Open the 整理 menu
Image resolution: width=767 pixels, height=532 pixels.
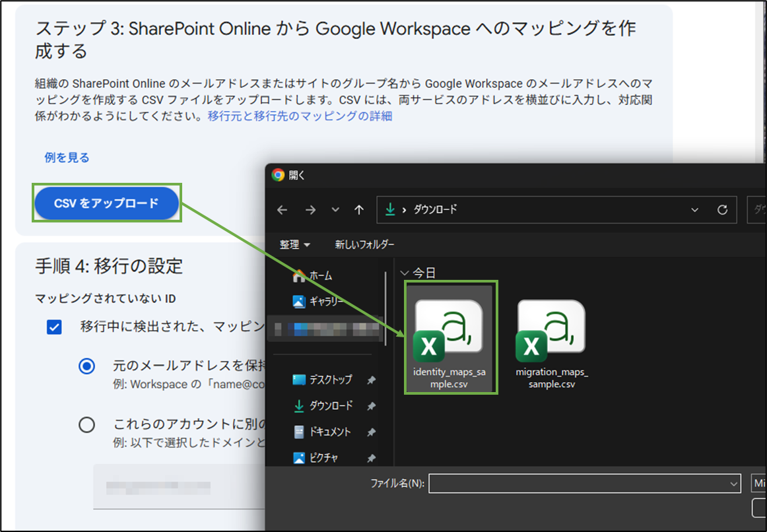click(x=294, y=244)
